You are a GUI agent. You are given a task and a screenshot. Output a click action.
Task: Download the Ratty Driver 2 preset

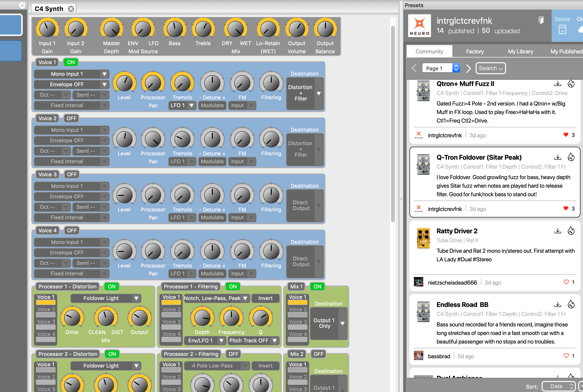558,230
